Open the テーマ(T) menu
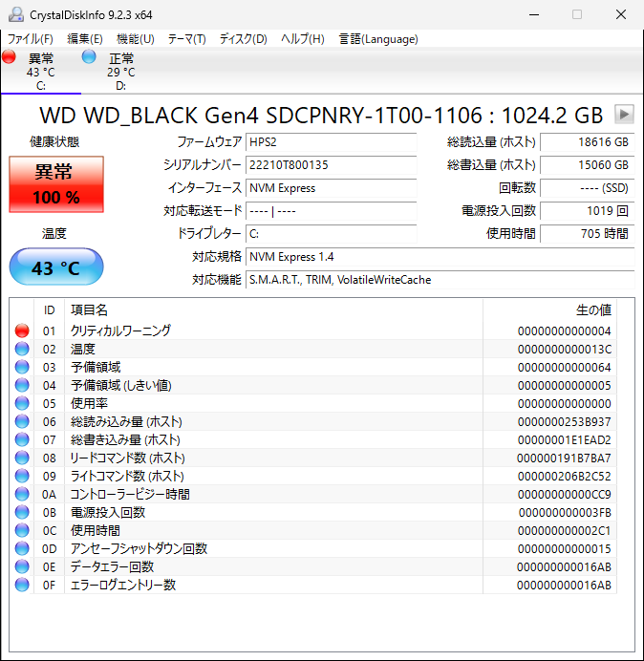644x661 pixels. [x=187, y=39]
